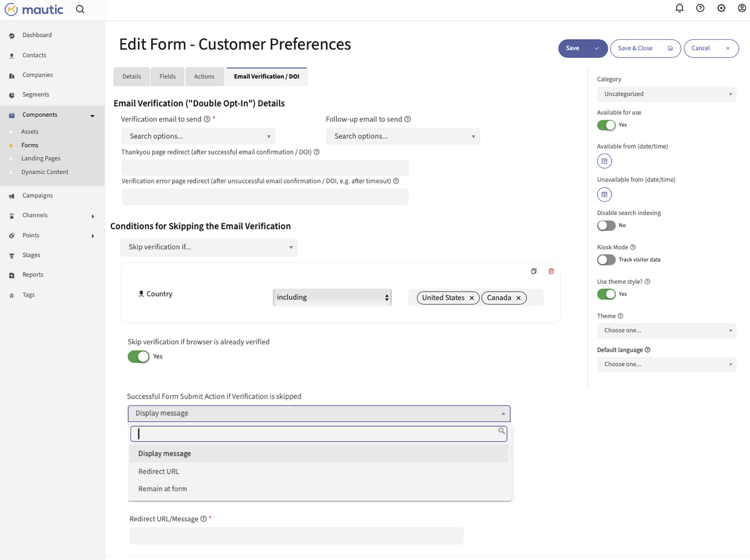Duplicate the Country condition with copy icon
750x560 pixels.
pyautogui.click(x=533, y=272)
